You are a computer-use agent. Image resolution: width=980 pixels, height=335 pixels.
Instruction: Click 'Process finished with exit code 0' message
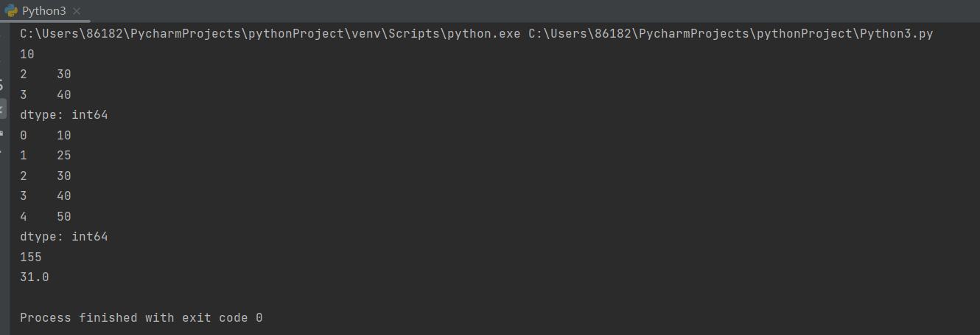[x=141, y=318]
